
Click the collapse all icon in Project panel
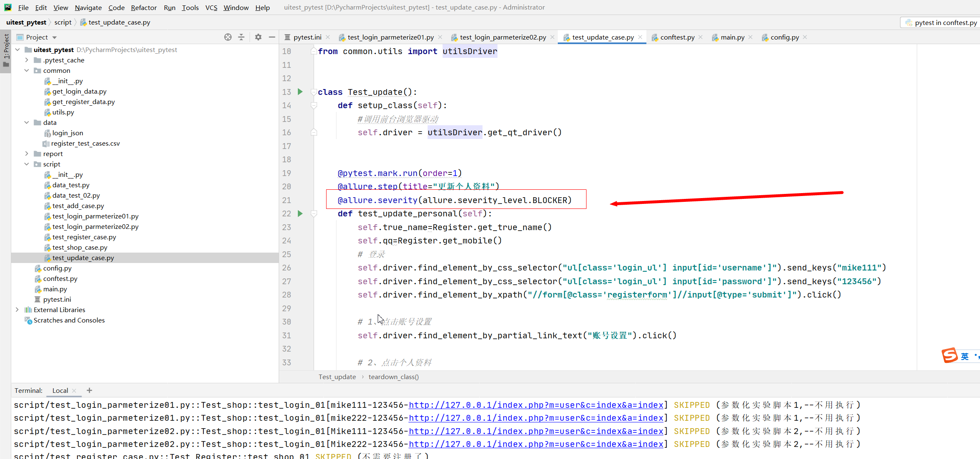coord(241,37)
